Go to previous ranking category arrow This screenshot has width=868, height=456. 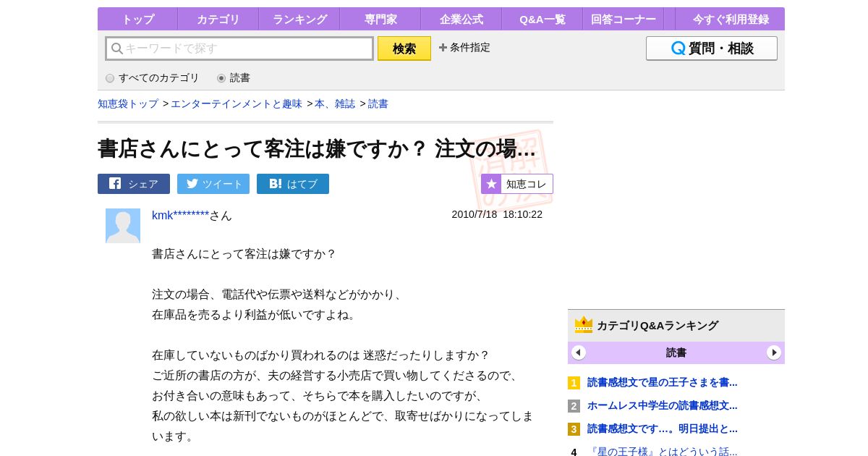pyautogui.click(x=579, y=352)
